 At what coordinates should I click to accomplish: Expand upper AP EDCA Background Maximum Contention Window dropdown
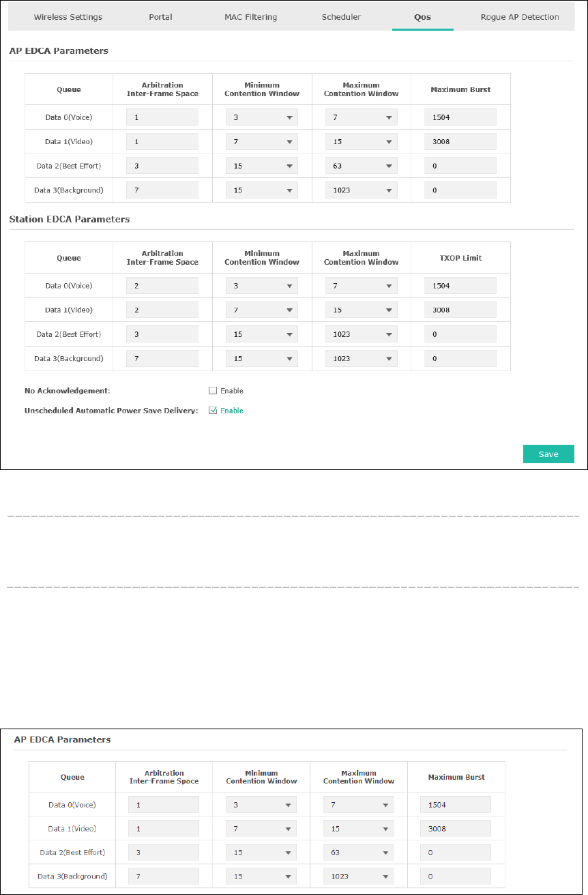[362, 190]
